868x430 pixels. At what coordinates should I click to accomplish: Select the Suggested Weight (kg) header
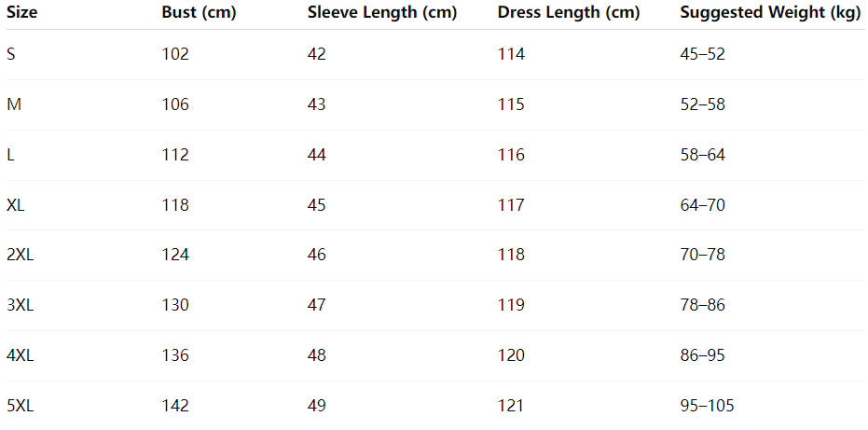(770, 13)
